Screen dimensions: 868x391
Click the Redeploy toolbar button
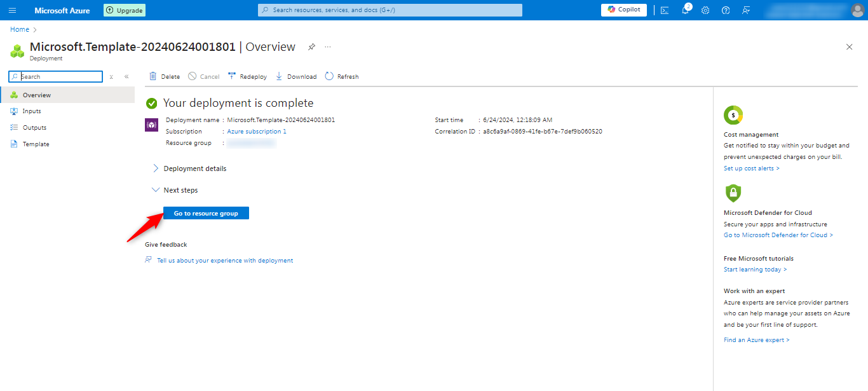(247, 76)
